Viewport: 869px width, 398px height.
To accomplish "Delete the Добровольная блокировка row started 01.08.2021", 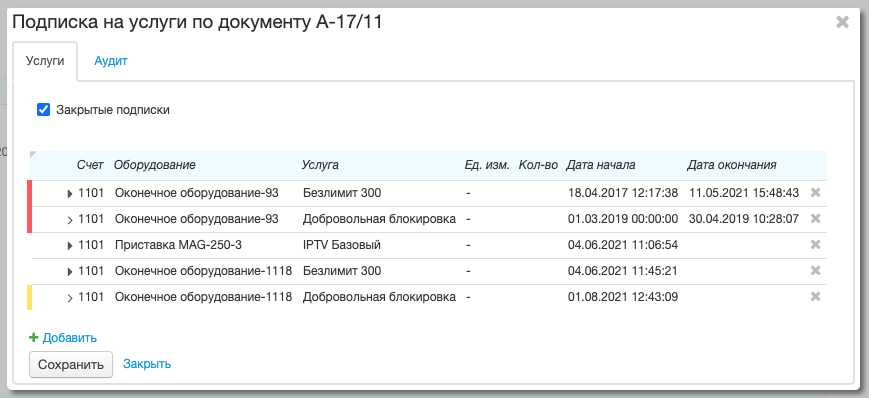I will click(815, 297).
